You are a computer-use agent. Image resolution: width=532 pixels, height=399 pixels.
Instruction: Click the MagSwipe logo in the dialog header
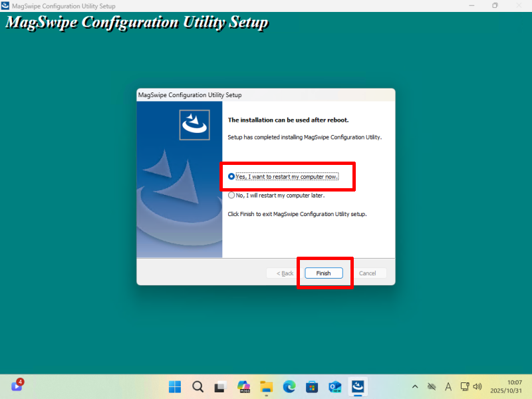coord(194,124)
